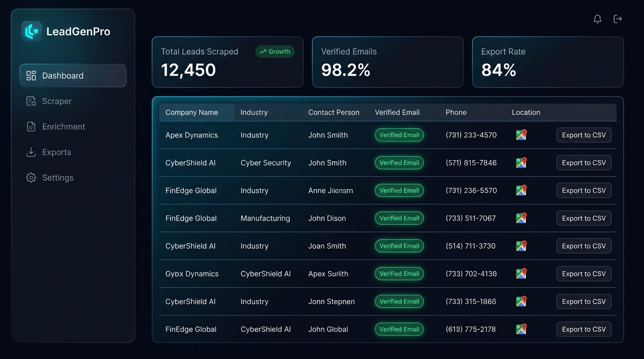Image resolution: width=644 pixels, height=359 pixels.
Task: Open map location for Jonn Stepnen
Action: tap(521, 302)
